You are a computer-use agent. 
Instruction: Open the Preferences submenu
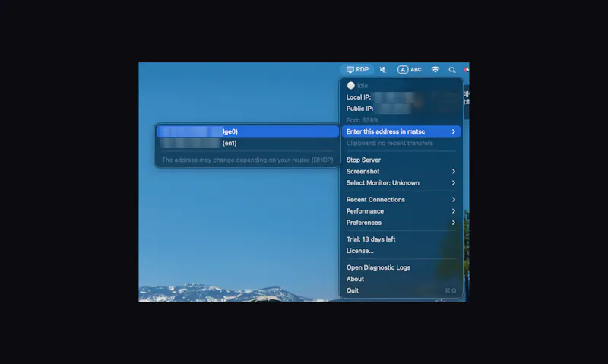coord(401,223)
